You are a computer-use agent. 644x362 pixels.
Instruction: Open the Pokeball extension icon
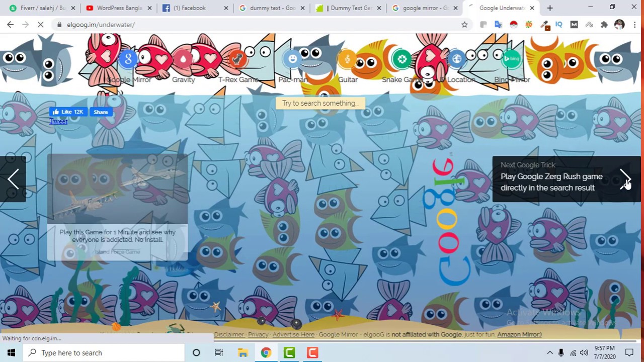point(514,25)
